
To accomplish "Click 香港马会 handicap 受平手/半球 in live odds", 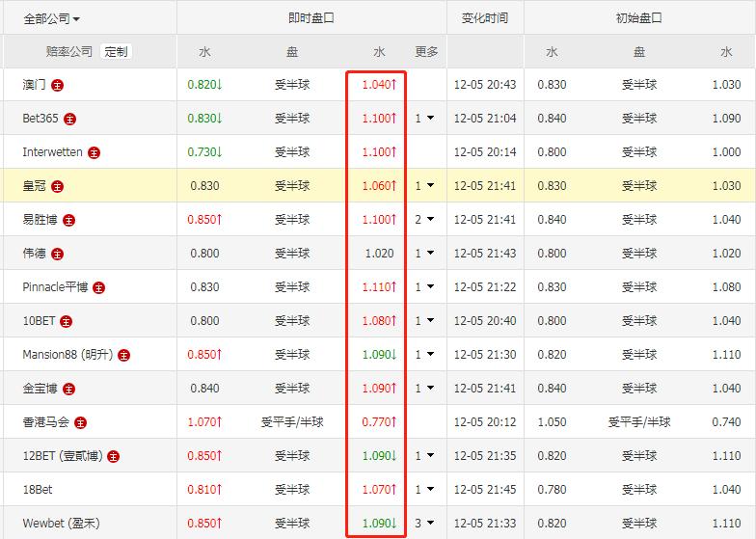I will [292, 422].
